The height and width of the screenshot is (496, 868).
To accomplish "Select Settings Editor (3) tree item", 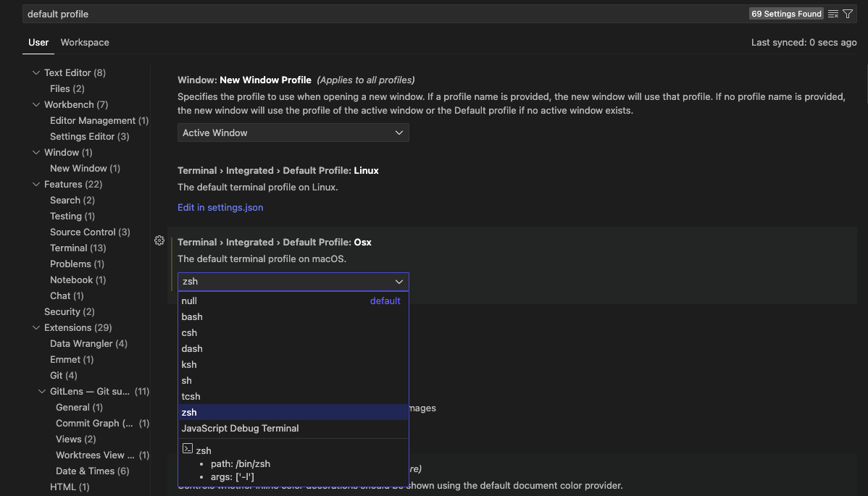I will (x=90, y=137).
